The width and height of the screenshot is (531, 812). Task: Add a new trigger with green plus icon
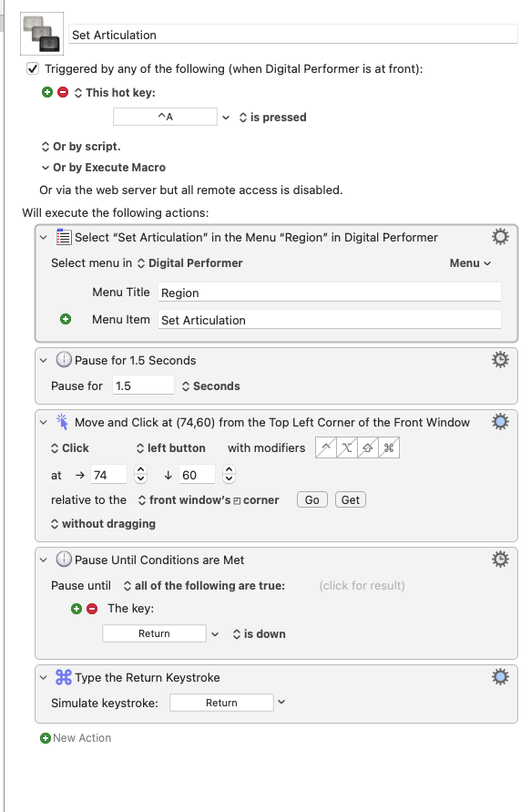47,92
